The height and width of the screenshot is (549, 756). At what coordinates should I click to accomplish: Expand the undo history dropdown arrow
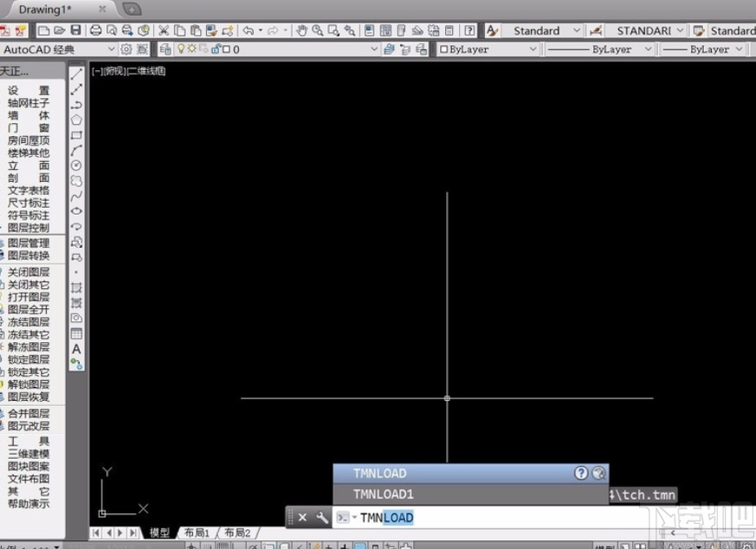coord(261,31)
